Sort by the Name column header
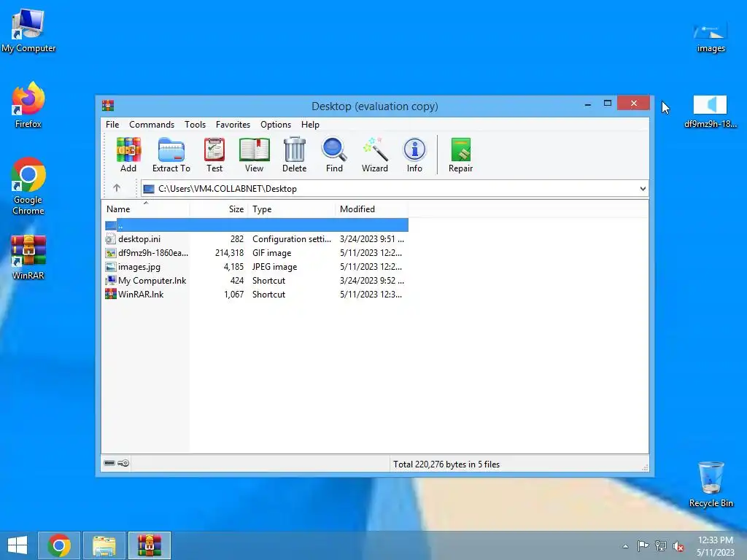Image resolution: width=747 pixels, height=560 pixels. click(145, 209)
